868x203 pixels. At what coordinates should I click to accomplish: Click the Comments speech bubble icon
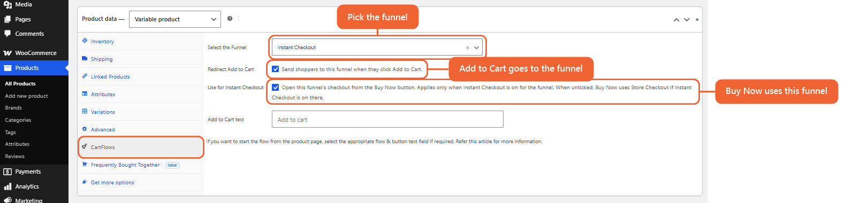click(7, 34)
